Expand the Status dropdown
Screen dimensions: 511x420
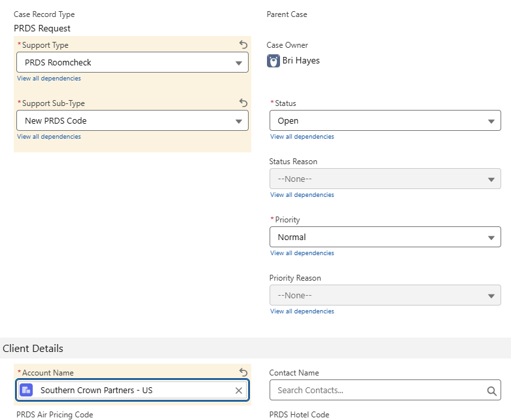[x=385, y=121]
